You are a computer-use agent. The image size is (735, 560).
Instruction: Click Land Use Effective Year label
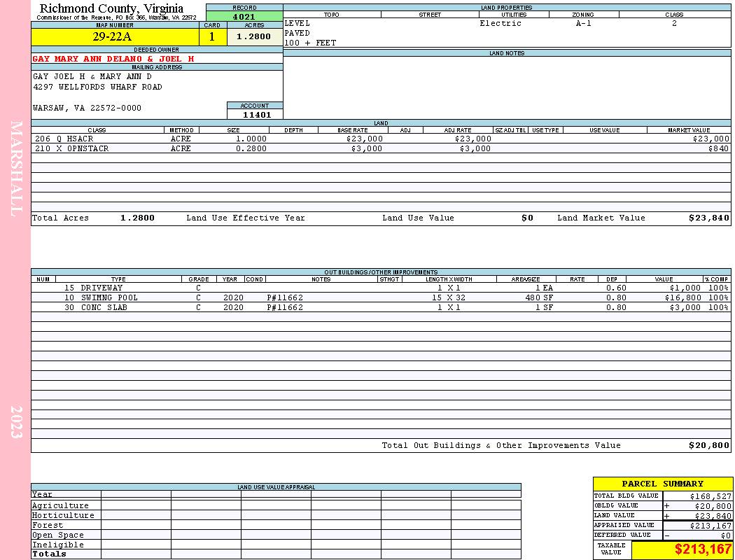[x=246, y=218]
